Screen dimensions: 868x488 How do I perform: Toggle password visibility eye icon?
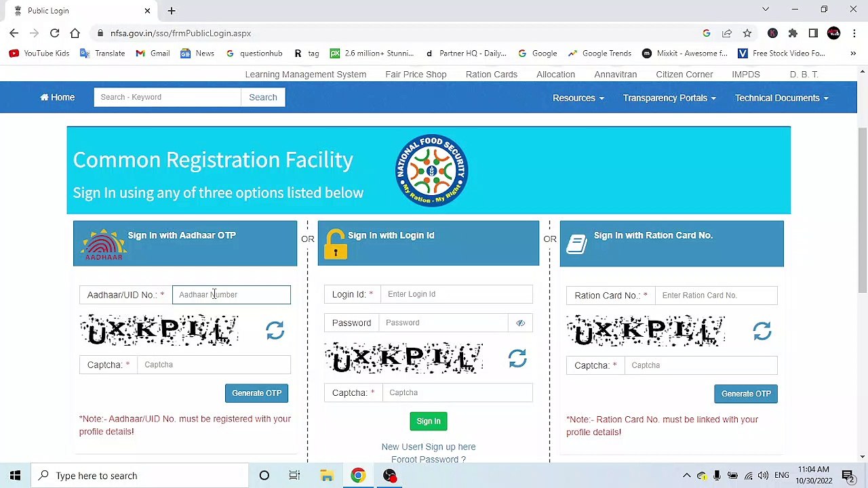tap(520, 323)
